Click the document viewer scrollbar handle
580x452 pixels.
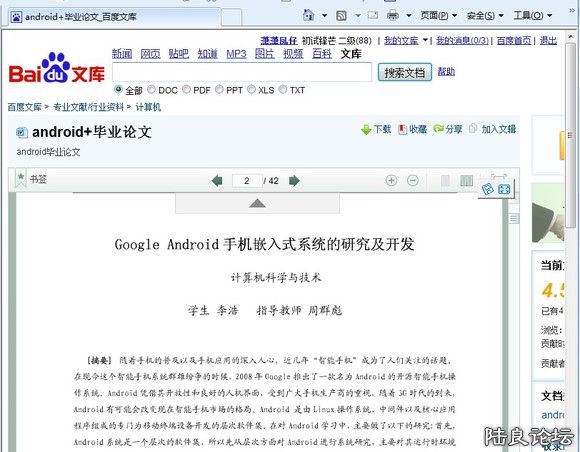coord(513,219)
